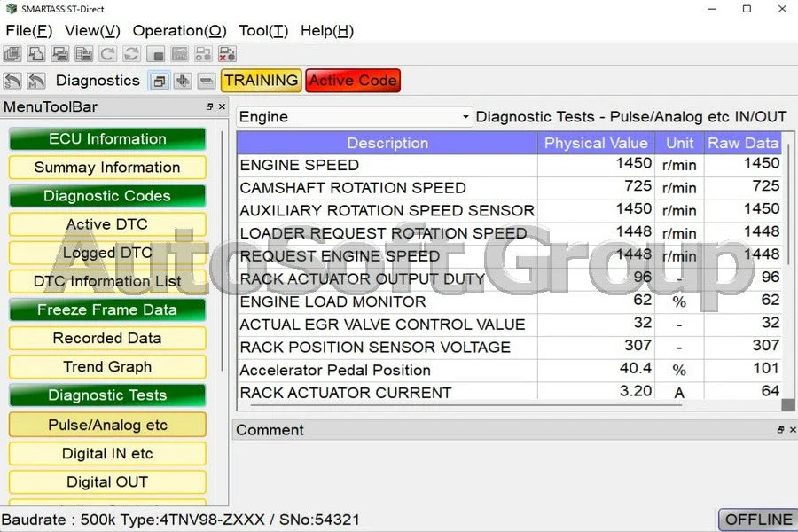798x532 pixels.
Task: Open Trend Graph
Action: [107, 367]
